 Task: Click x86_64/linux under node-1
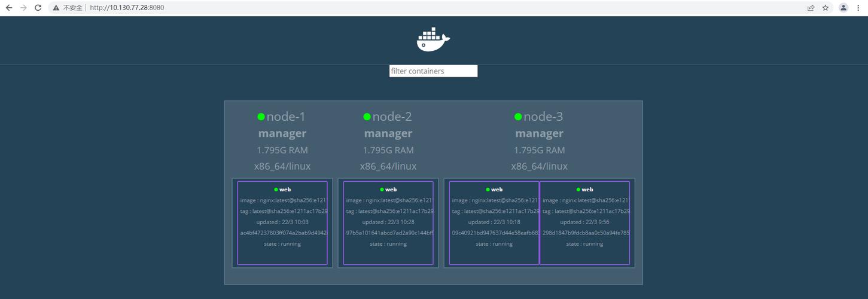pos(282,166)
